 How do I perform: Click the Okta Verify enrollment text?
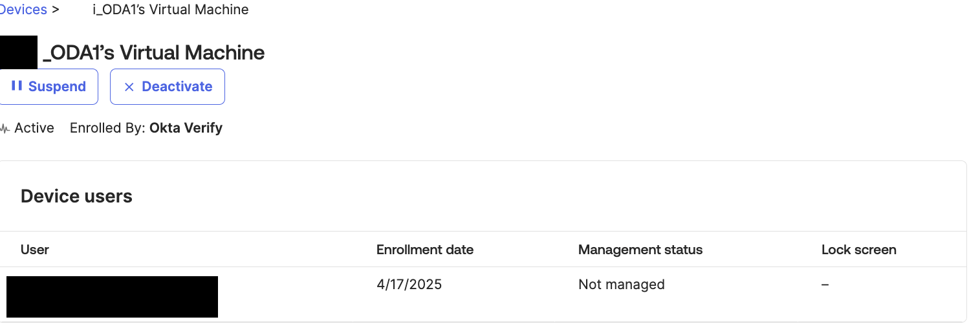[x=186, y=128]
